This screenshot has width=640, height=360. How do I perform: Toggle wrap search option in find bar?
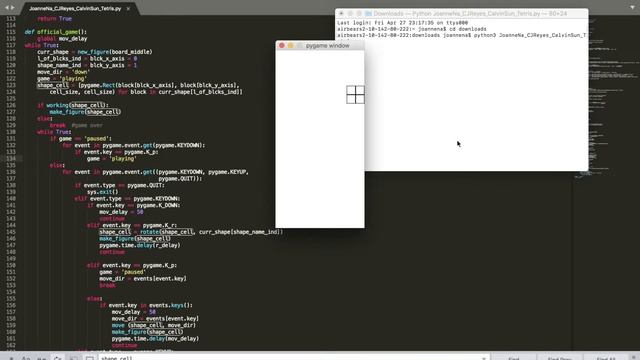coord(58,358)
